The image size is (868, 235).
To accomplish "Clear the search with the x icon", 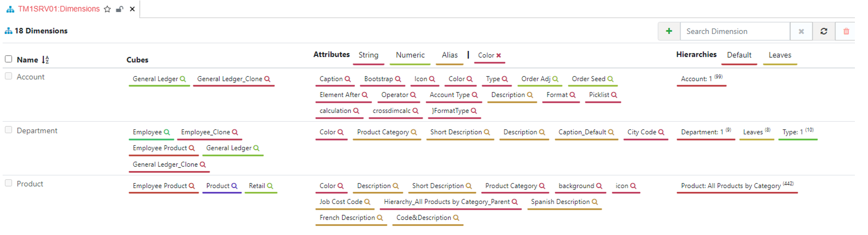I will 802,31.
